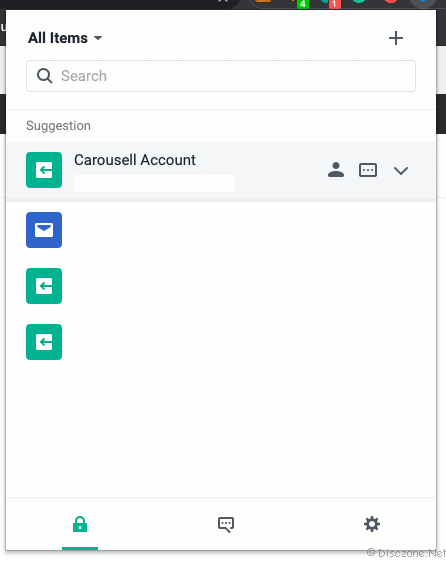Screen dimensions: 446x561
Task: Click the Search input field
Action: 221,76
